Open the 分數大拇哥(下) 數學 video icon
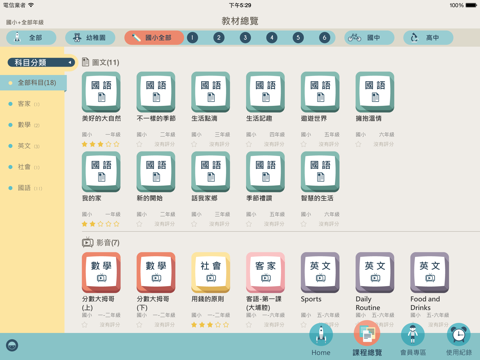Screen dimensions: 480x360 tap(156, 273)
